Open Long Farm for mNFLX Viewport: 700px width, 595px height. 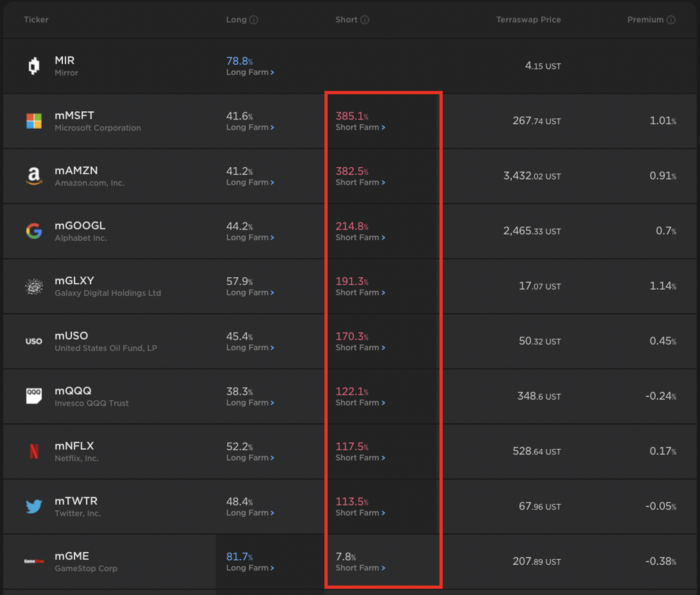click(x=250, y=458)
